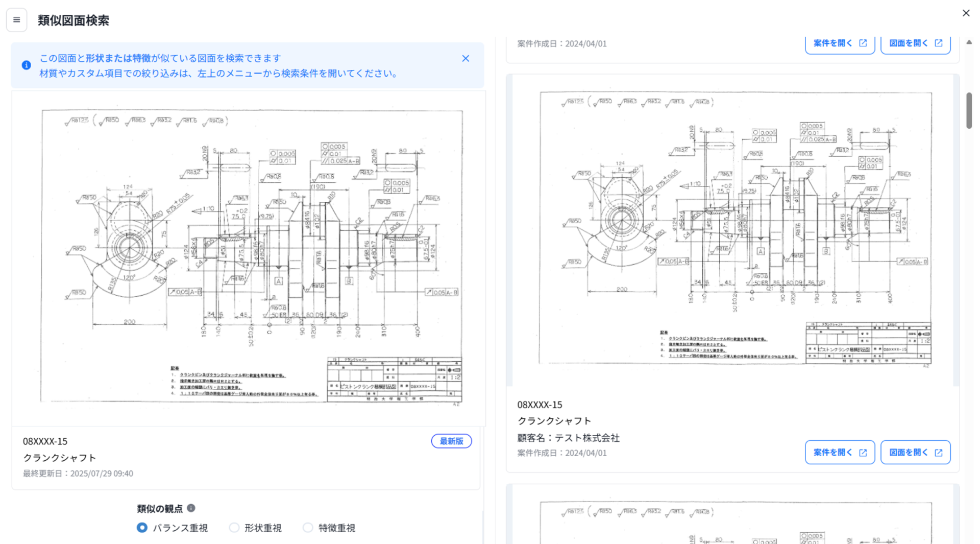Open 案件を開く on the テスト株式会社 result card

pos(839,453)
